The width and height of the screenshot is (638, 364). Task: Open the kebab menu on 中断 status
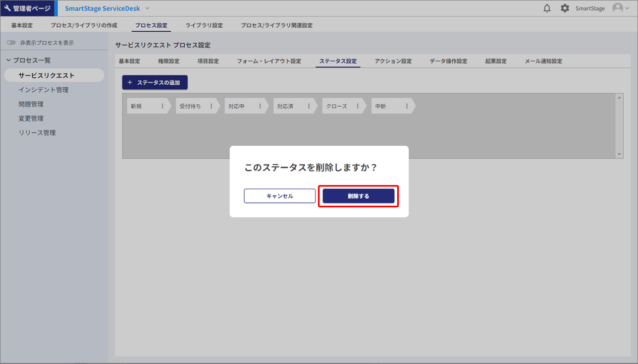[406, 106]
